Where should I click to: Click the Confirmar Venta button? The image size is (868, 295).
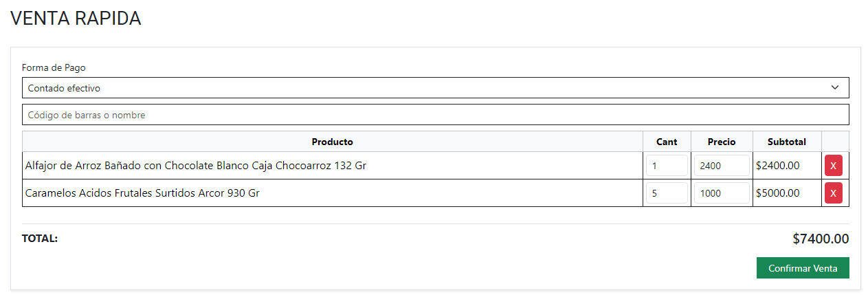tap(802, 268)
